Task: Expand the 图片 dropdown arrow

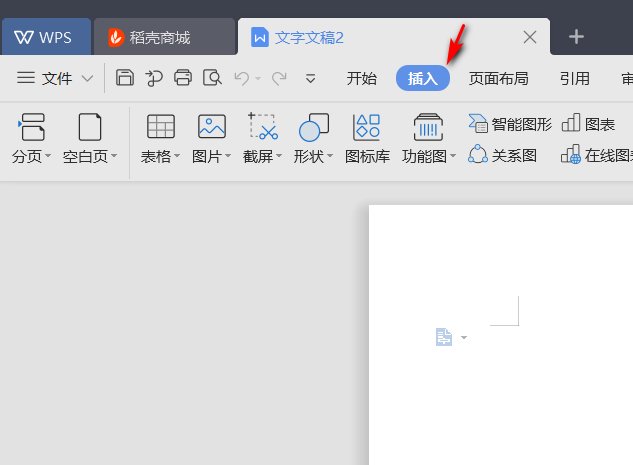Action: coord(228,155)
